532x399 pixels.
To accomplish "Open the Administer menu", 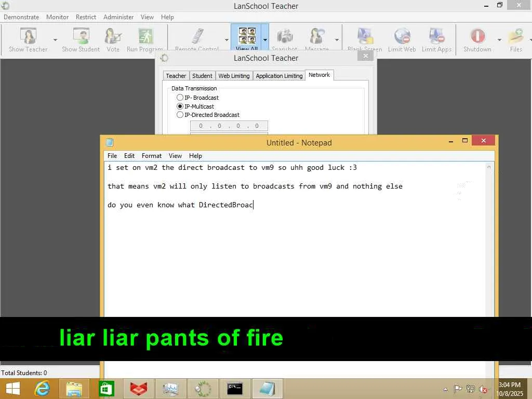I will 118,17.
